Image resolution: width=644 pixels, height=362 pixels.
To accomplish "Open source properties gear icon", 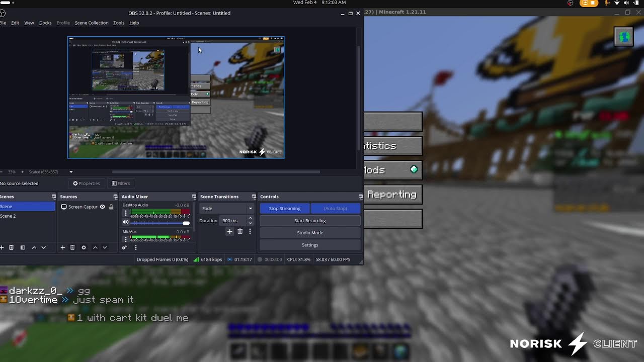I will coord(84,247).
